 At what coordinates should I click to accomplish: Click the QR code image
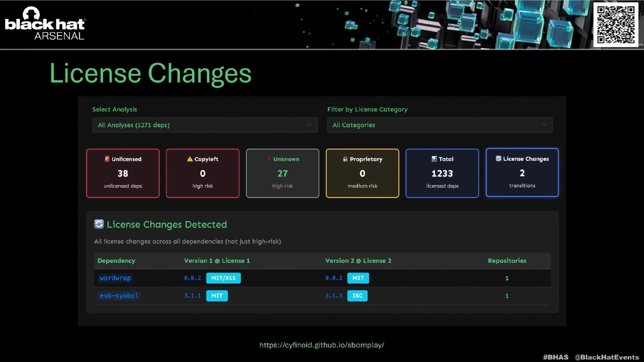(x=616, y=24)
